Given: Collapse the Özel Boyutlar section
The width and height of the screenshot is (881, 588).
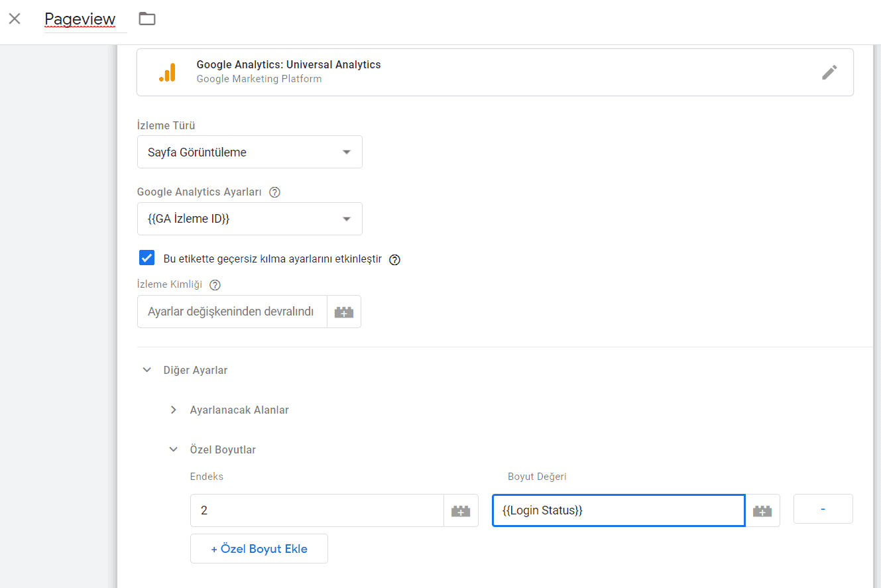Looking at the screenshot, I should click(174, 449).
